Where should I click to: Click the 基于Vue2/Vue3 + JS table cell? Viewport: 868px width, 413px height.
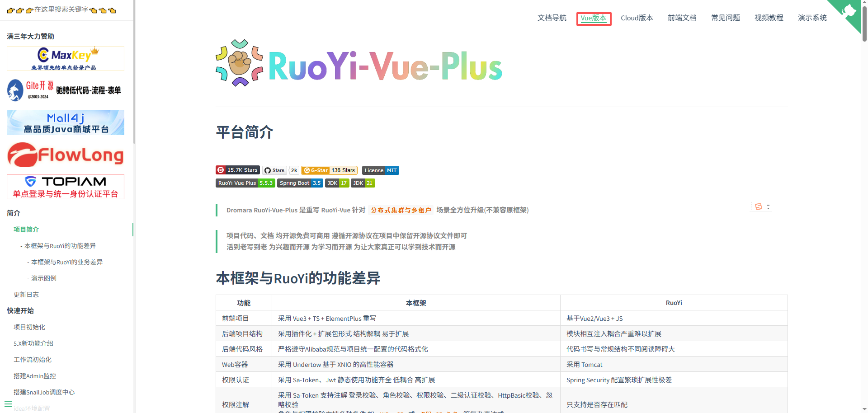[674, 319]
